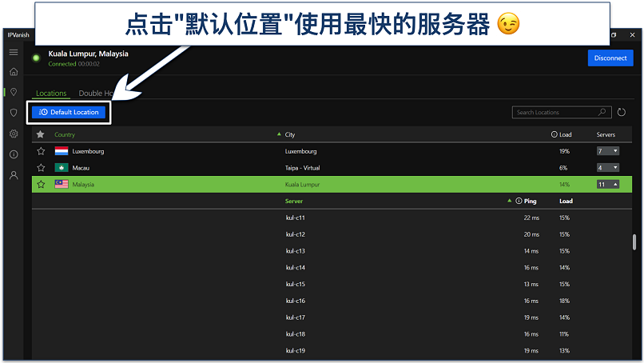Click the 6% load for Macau
Image resolution: width=644 pixels, height=363 pixels.
[x=563, y=168]
